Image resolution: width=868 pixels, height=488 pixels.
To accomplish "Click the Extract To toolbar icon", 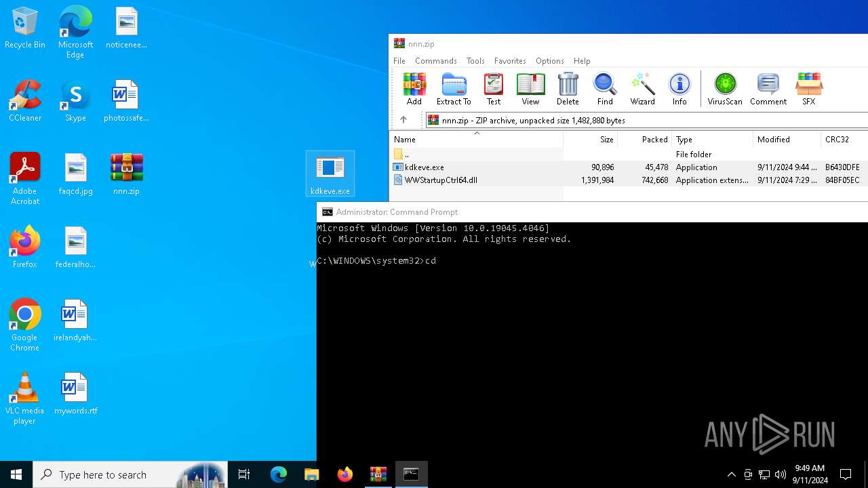I will click(x=454, y=89).
